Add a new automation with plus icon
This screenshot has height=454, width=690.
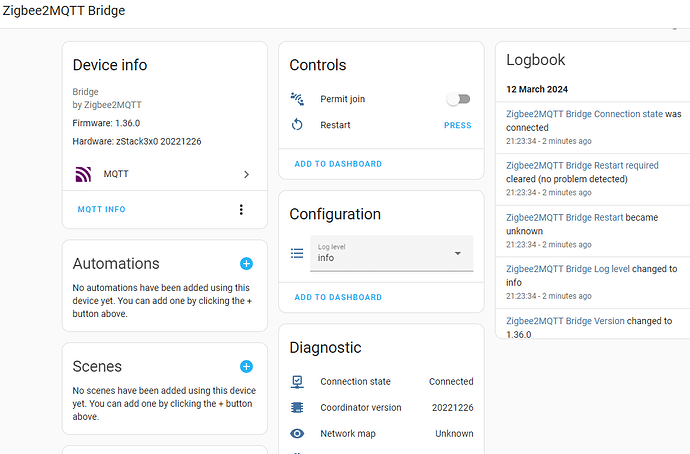246,264
